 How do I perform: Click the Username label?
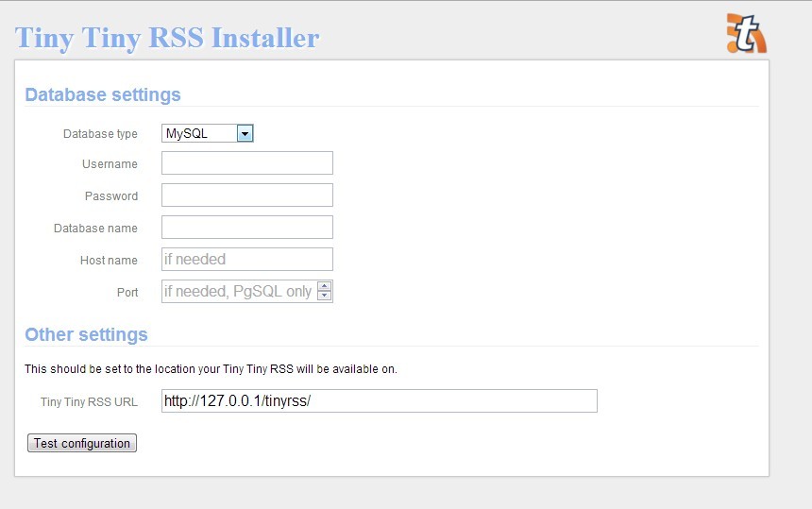(110, 164)
